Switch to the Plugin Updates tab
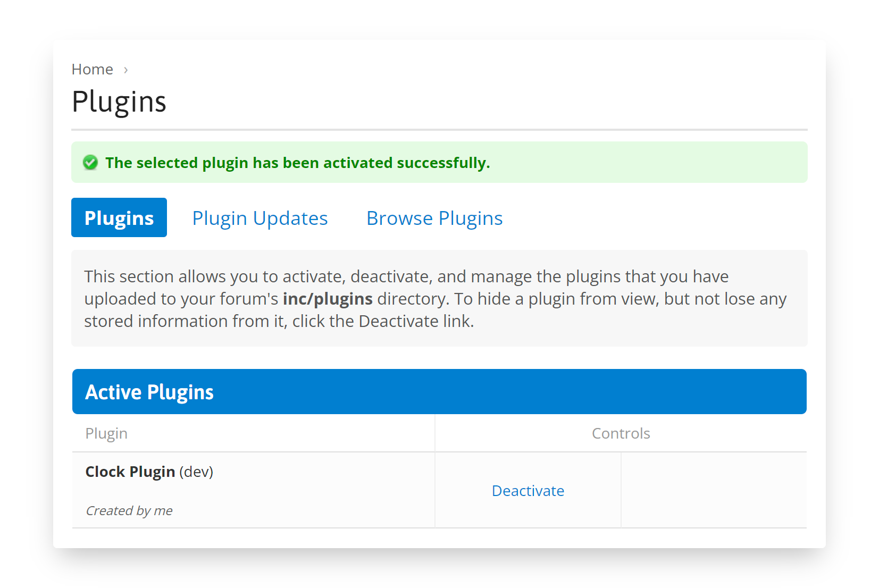879x588 pixels. pyautogui.click(x=260, y=217)
